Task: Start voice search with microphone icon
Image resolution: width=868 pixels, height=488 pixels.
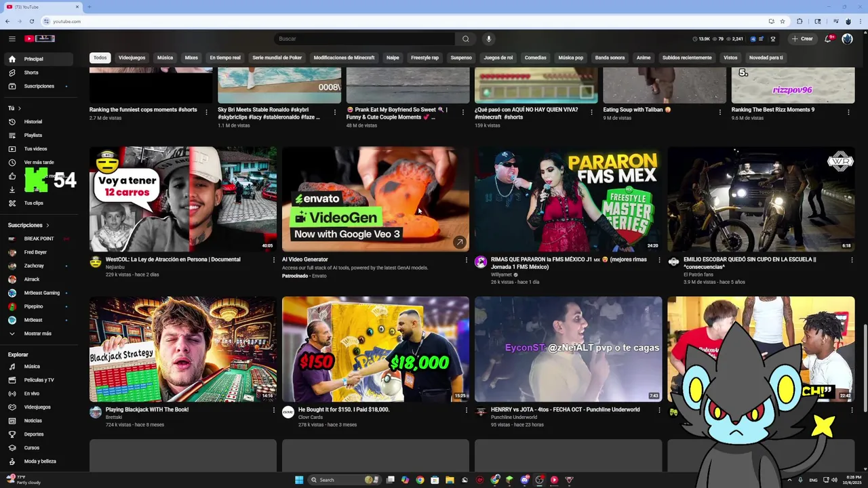Action: coord(488,39)
